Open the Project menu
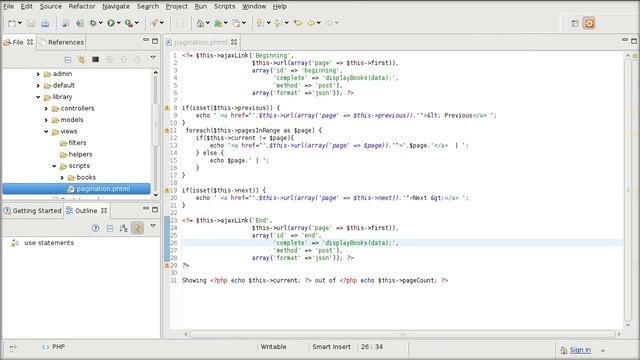Image resolution: width=640 pixels, height=360 pixels. click(176, 6)
